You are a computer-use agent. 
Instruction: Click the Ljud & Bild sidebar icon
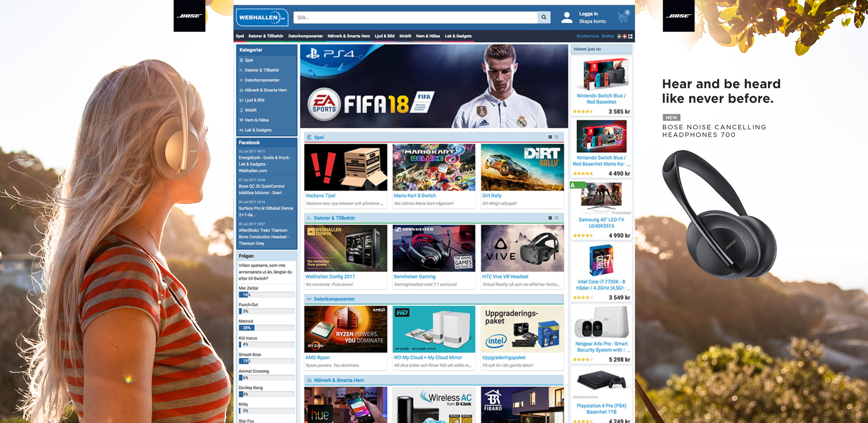click(x=241, y=100)
